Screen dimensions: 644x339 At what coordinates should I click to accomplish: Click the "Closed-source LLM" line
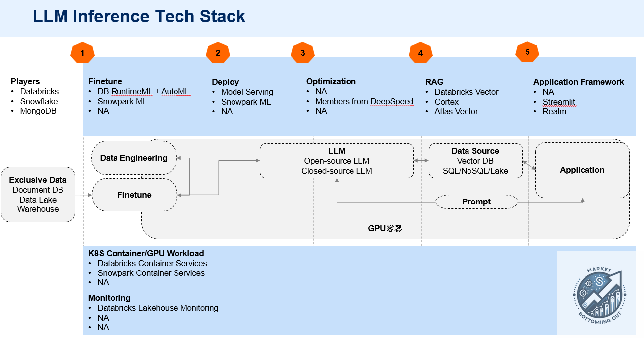337,171
